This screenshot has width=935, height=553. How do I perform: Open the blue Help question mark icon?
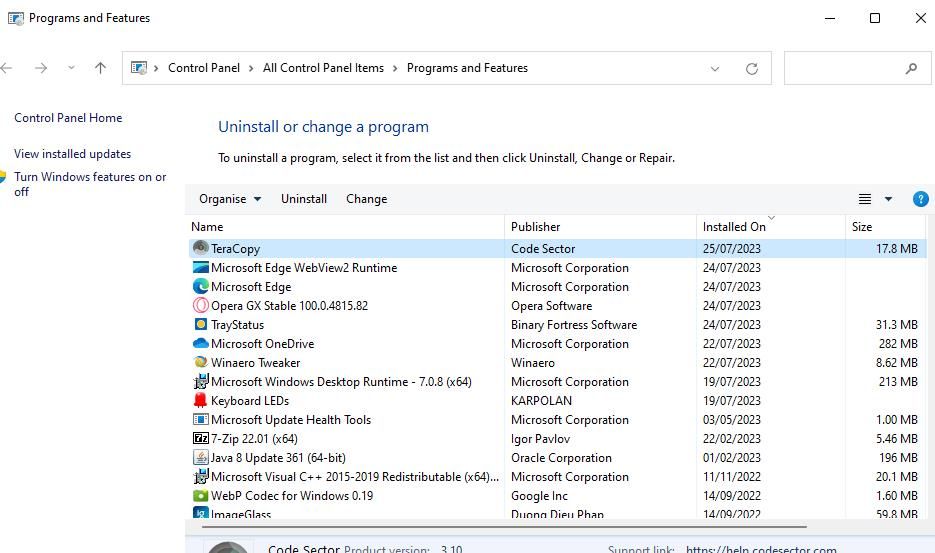coord(921,199)
